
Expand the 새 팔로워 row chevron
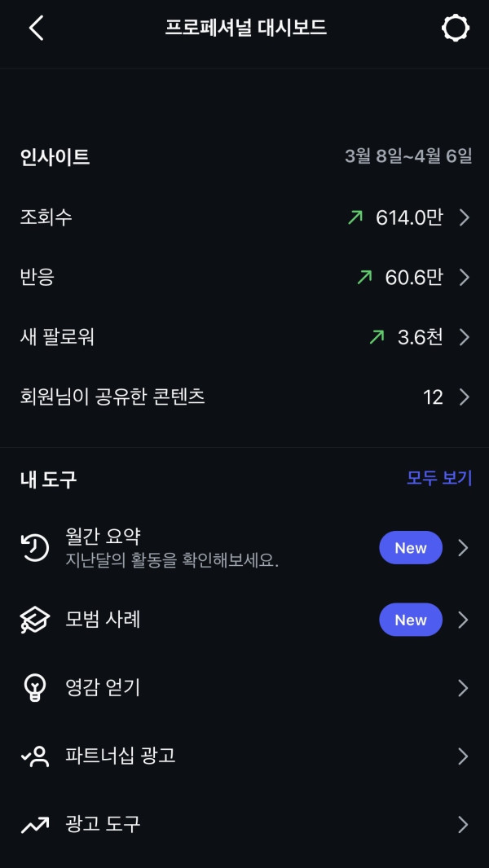point(464,337)
